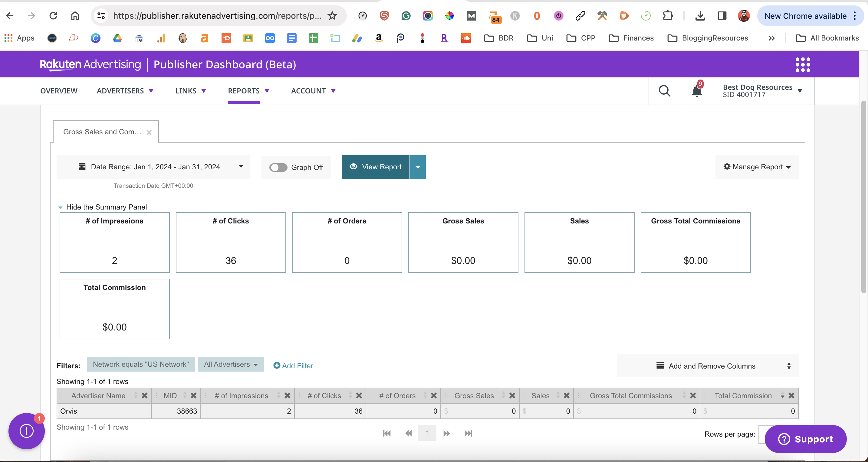Screen dimensions: 868x462
Task: Collapse the Summary Panel
Action: pyautogui.click(x=103, y=207)
